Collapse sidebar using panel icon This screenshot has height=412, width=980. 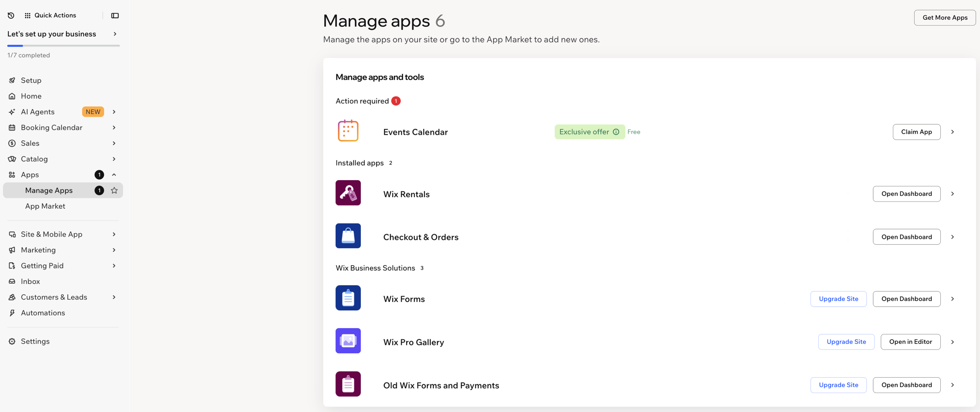pos(115,16)
